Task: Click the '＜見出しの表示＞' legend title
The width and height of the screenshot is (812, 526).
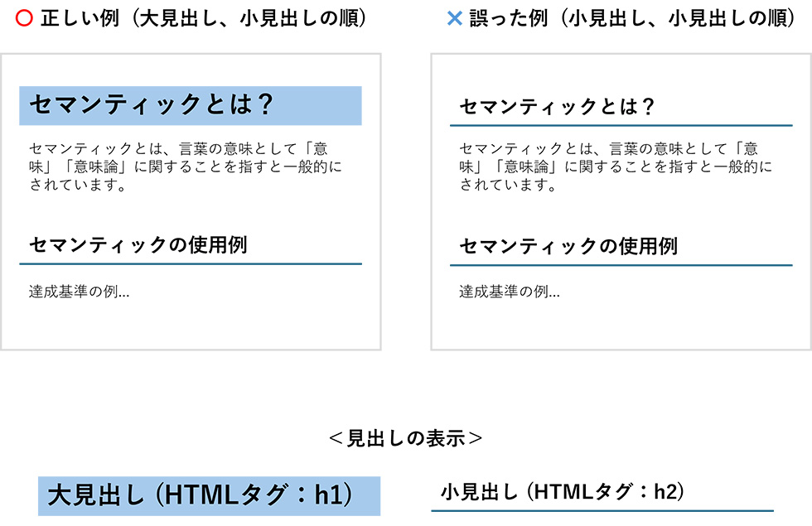Action: click(405, 438)
